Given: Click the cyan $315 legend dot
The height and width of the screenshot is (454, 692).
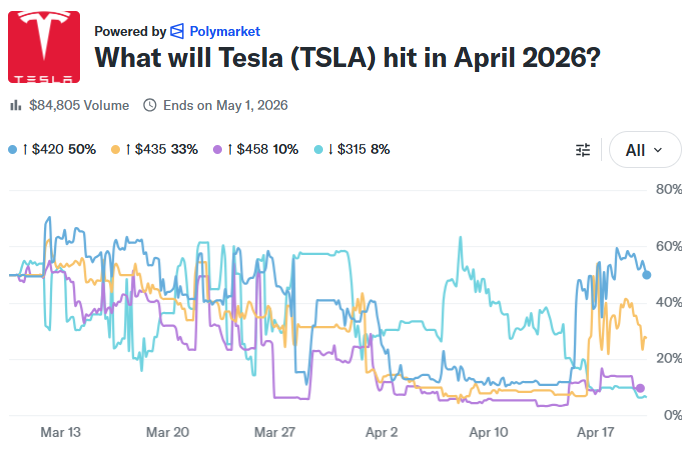Looking at the screenshot, I should point(320,149).
